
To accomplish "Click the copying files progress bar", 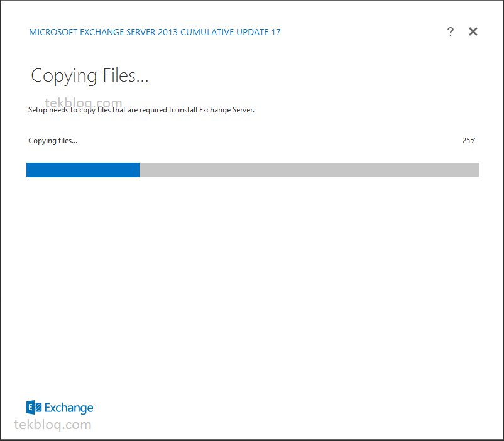I will pos(253,170).
